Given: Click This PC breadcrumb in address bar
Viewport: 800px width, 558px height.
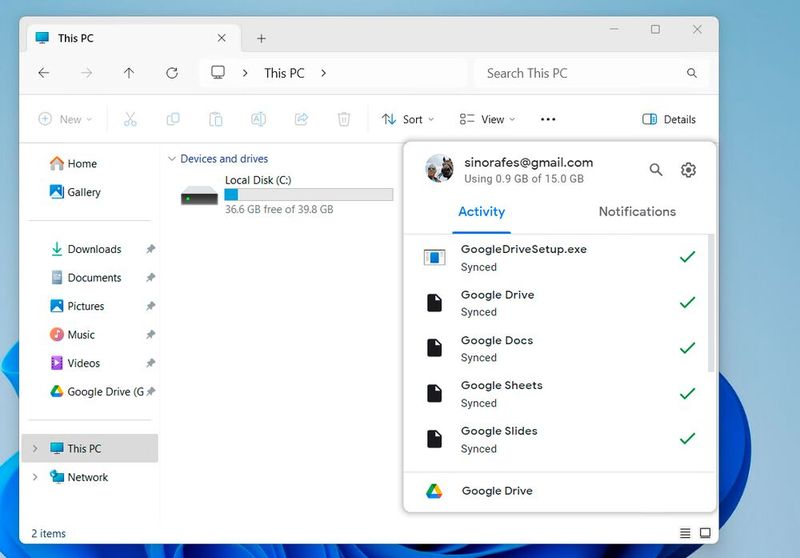Looking at the screenshot, I should [x=284, y=73].
